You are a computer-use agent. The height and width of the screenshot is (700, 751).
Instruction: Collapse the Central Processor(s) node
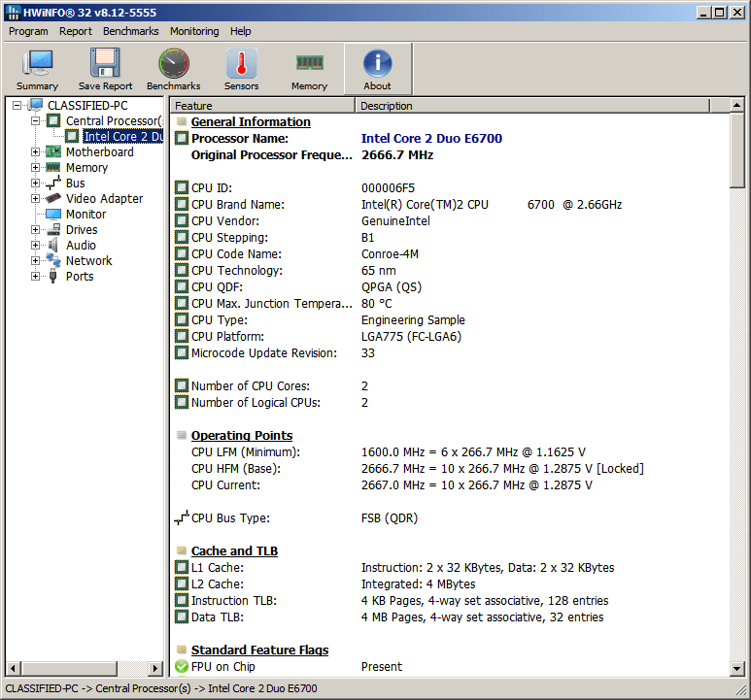35,120
